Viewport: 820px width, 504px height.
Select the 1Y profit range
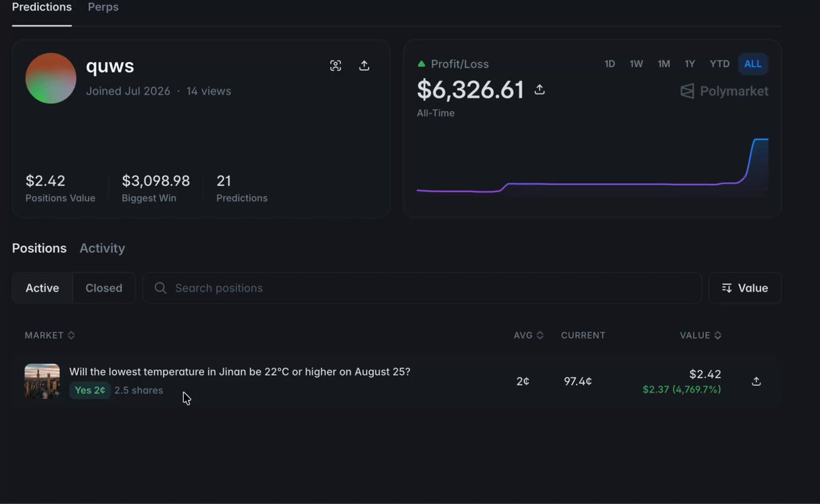pyautogui.click(x=690, y=64)
